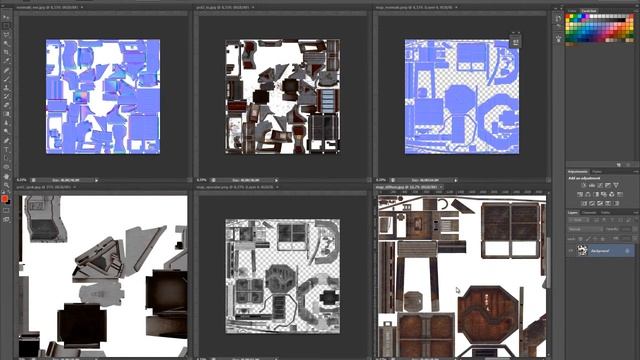Select the Shape tool
The image size is (640, 360).
tap(6, 167)
